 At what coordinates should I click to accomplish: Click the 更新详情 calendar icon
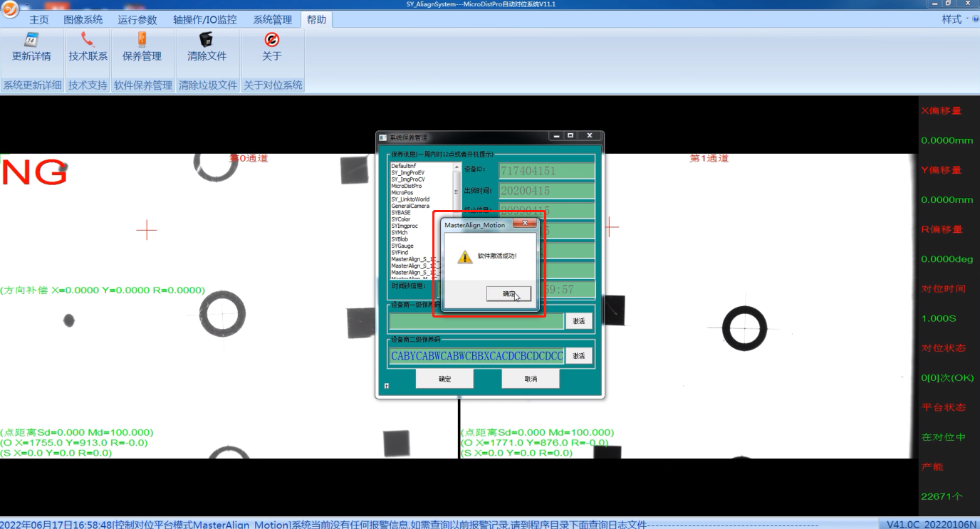(x=31, y=40)
